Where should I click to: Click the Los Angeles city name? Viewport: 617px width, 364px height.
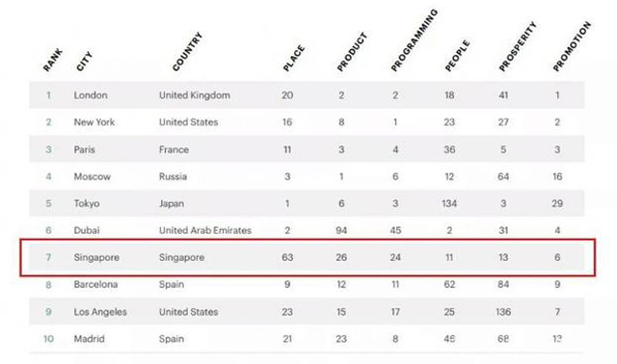pyautogui.click(x=100, y=312)
